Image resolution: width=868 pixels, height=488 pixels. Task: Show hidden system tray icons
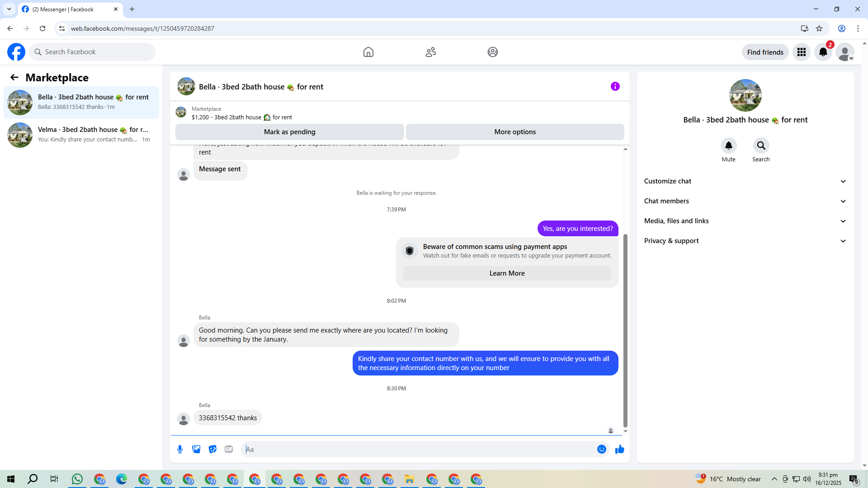pos(774,479)
